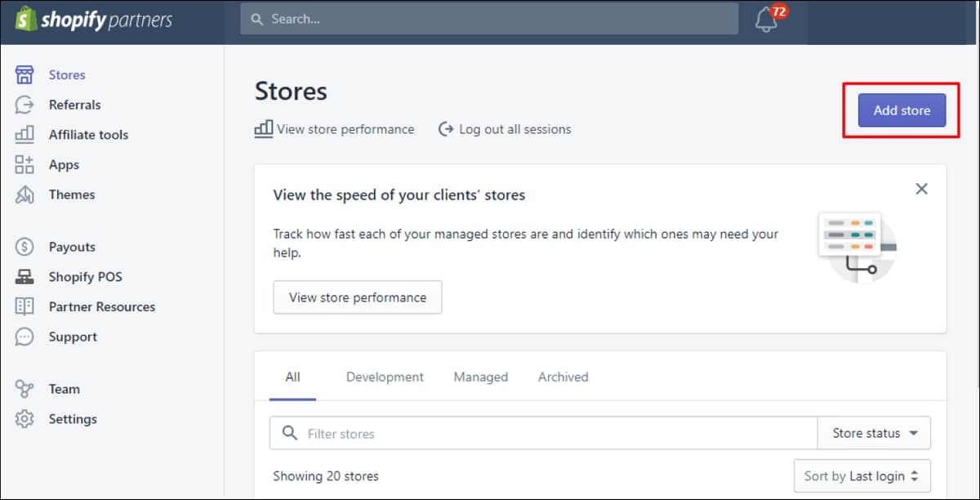Viewport: 980px width, 500px height.
Task: Click the store speed illustration in banner
Action: (x=857, y=248)
